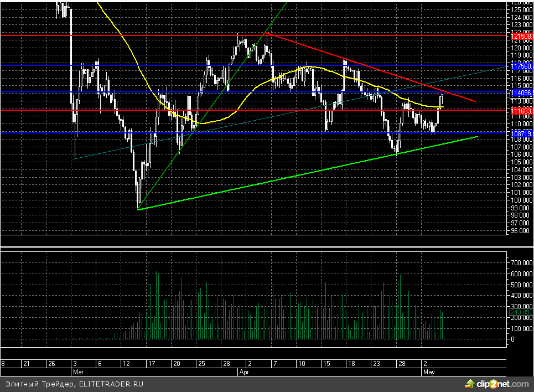534x392 pixels.
Task: Click the 0 volume axis label
Action: pyautogui.click(x=512, y=339)
